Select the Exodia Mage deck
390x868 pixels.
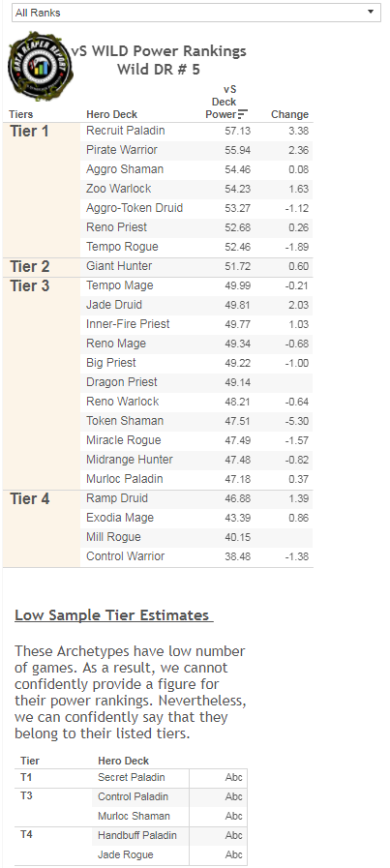click(120, 518)
